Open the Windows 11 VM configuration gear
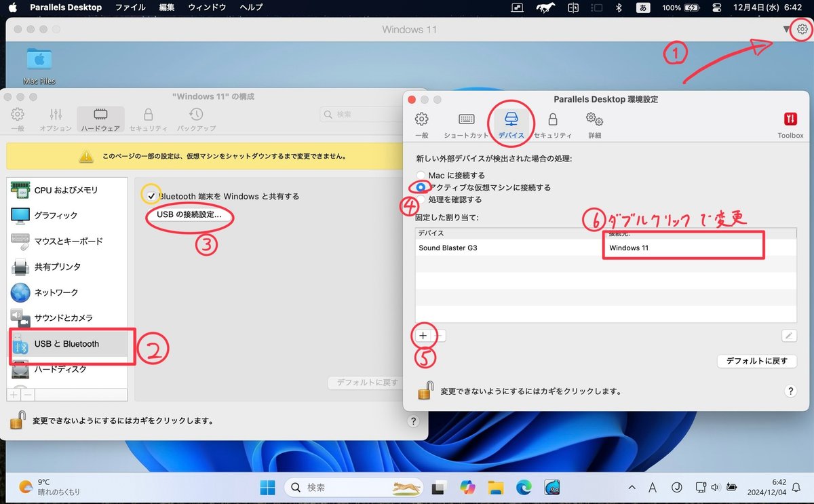 (x=802, y=30)
